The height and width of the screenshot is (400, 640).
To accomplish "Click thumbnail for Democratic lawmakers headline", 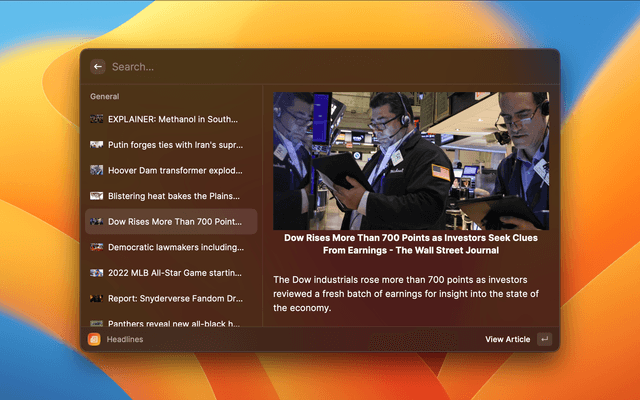I will (x=96, y=247).
